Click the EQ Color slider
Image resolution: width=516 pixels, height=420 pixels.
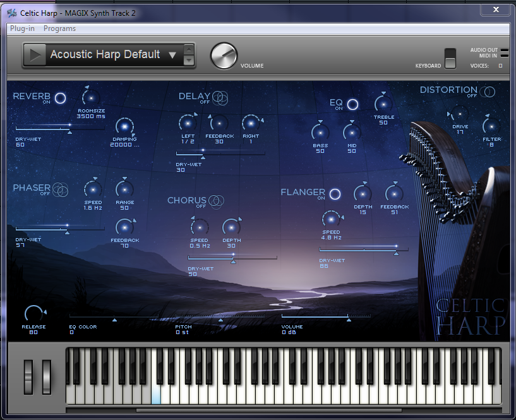pos(114,317)
